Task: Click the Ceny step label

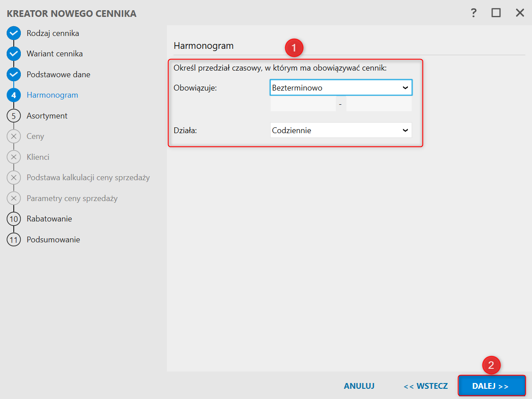Action: (x=35, y=136)
